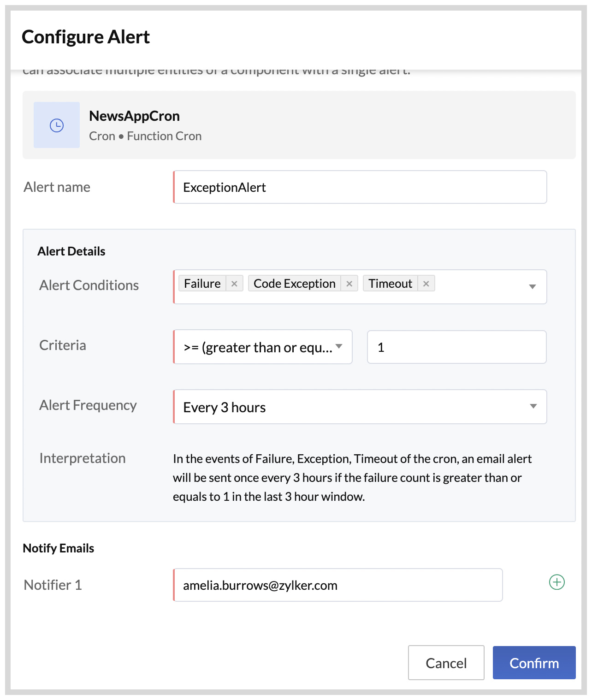The image size is (592, 700).
Task: Add another notifier with the plus icon
Action: tap(556, 582)
